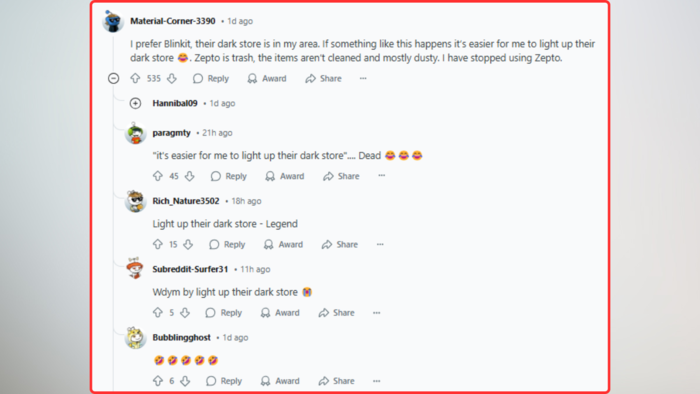Image resolution: width=700 pixels, height=394 pixels.
Task: Click paragmty's profile avatar
Action: pyautogui.click(x=135, y=133)
